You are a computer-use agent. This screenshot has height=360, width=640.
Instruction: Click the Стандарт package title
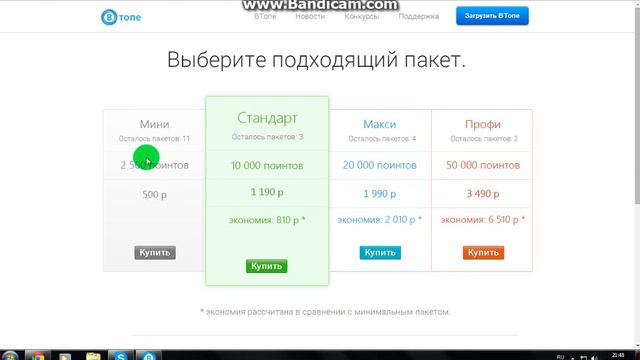(267, 118)
